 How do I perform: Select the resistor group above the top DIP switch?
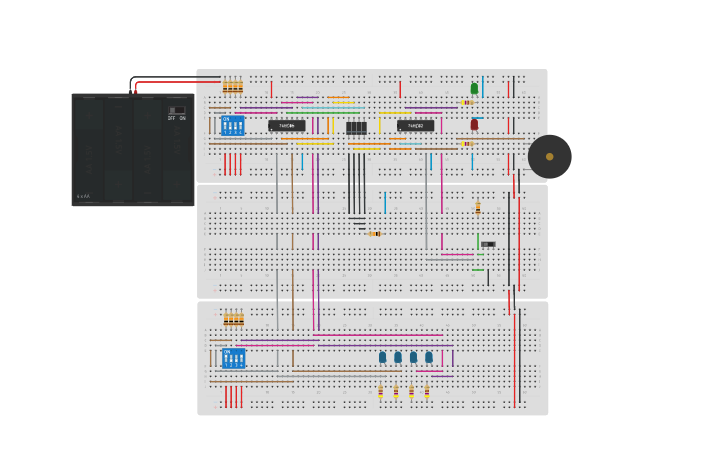[x=233, y=87]
